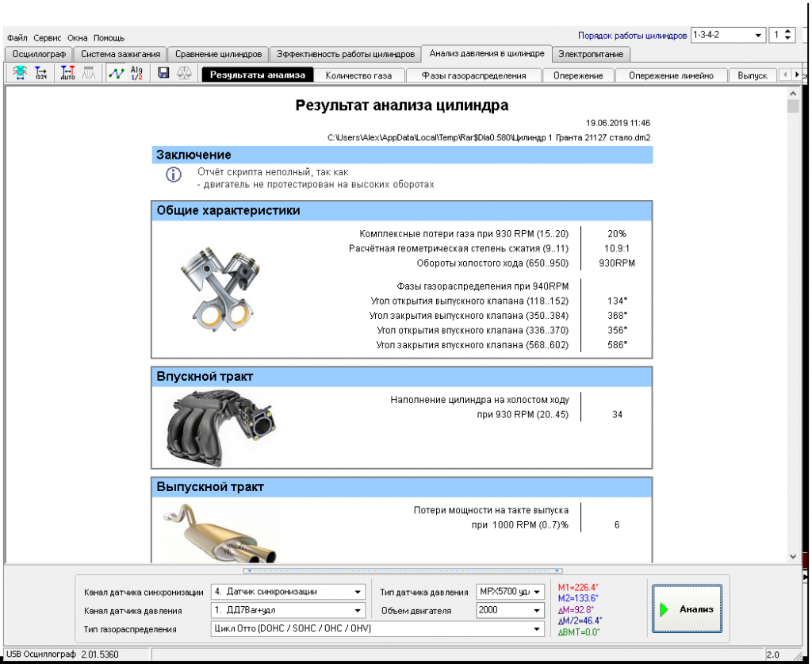Click USB Осциллограф 2.01.5360 status text
Viewport: 812px width, 664px height.
[62, 654]
